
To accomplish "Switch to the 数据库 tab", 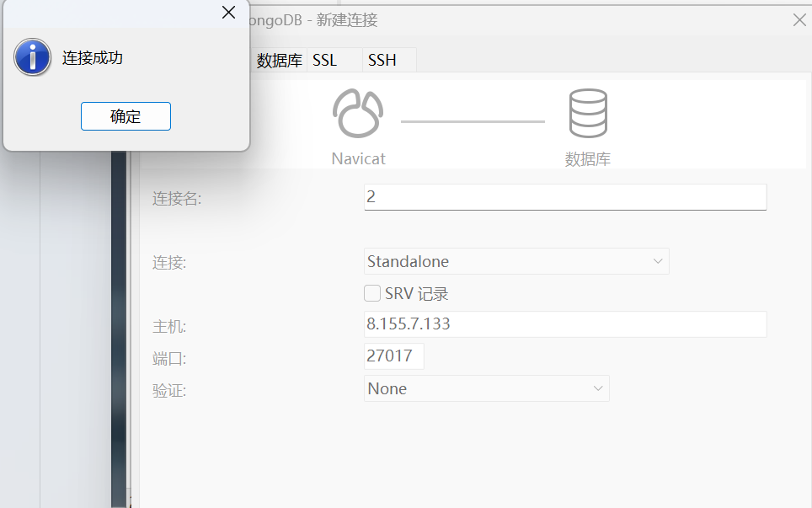I will [x=279, y=60].
